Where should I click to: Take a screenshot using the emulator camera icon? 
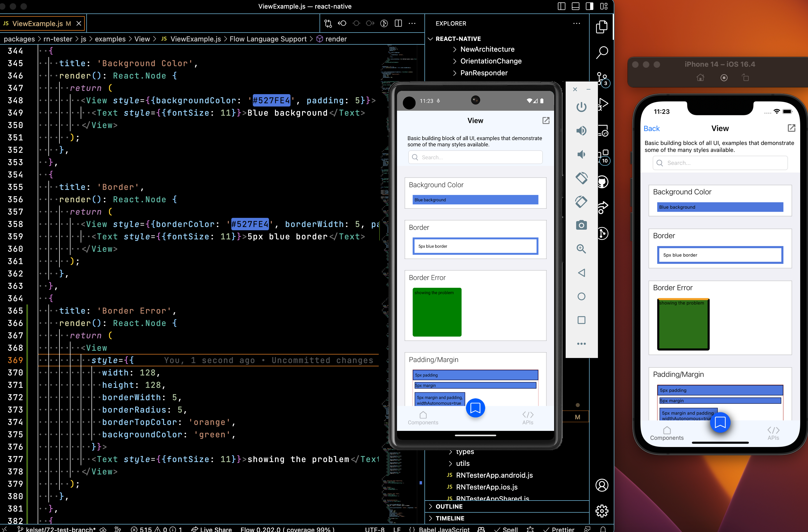click(x=582, y=225)
